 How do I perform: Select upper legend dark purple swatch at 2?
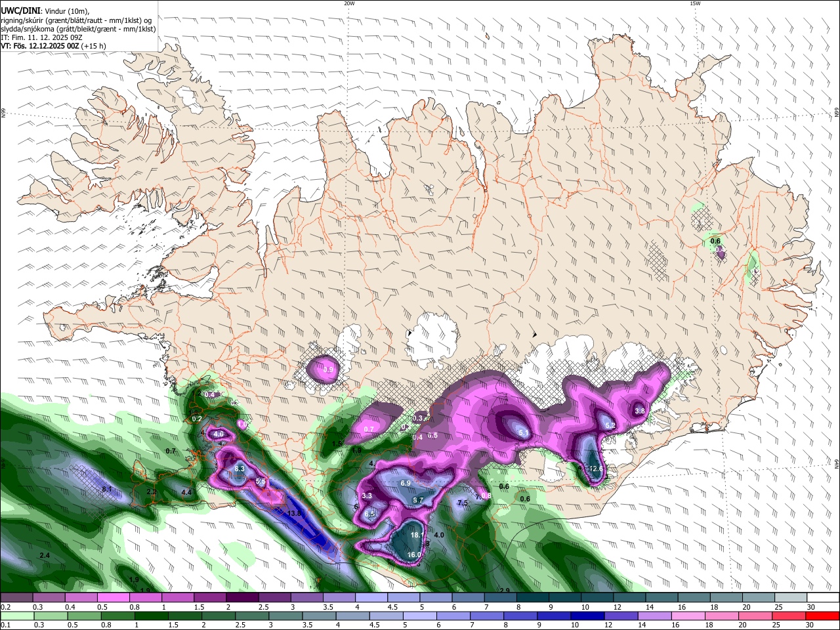point(242,598)
